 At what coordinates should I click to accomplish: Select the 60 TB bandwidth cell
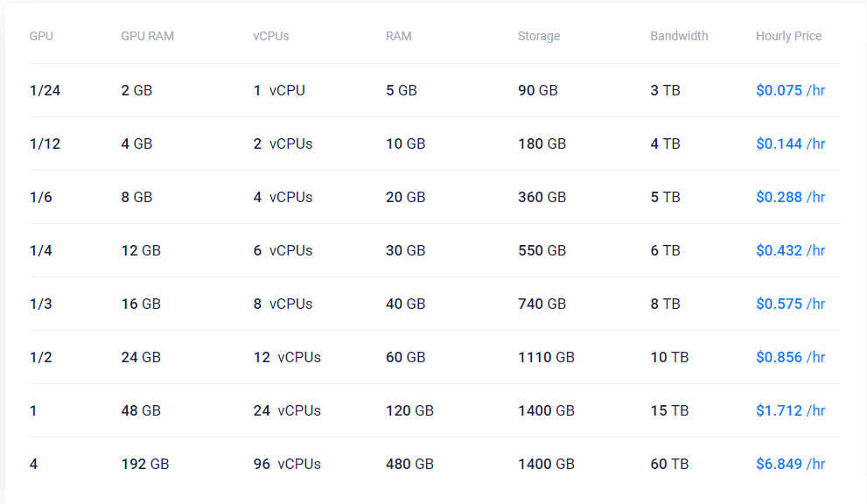click(x=669, y=464)
